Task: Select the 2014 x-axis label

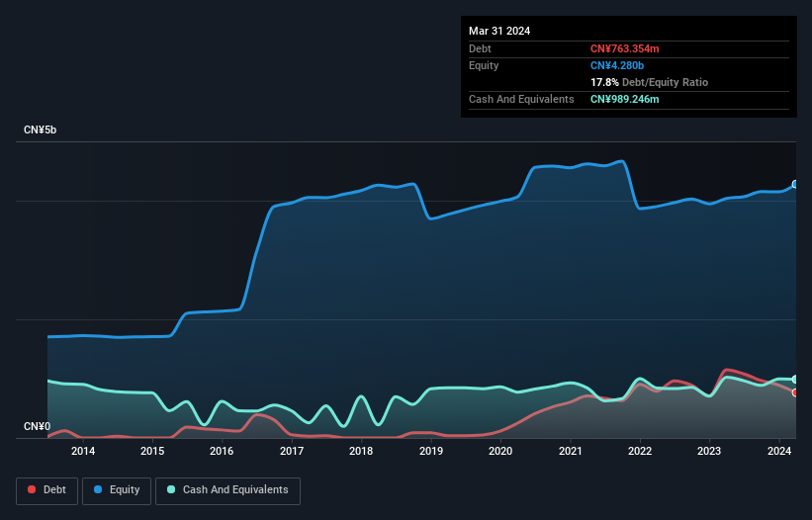Action: 83,452
